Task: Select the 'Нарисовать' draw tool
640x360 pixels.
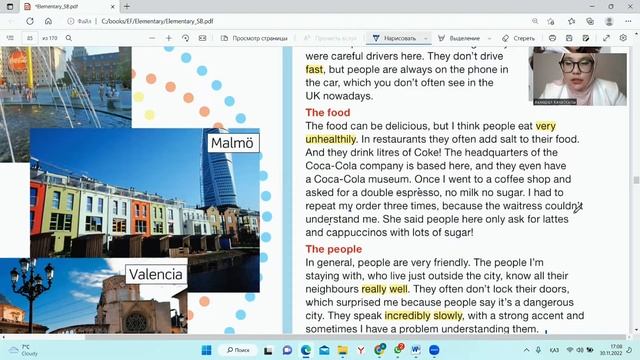Action: [x=394, y=38]
